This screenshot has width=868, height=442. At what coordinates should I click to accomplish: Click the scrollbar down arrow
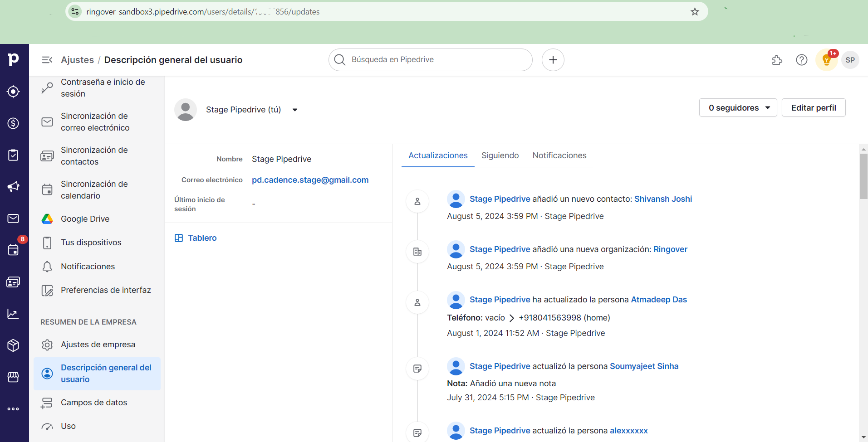pos(863,437)
